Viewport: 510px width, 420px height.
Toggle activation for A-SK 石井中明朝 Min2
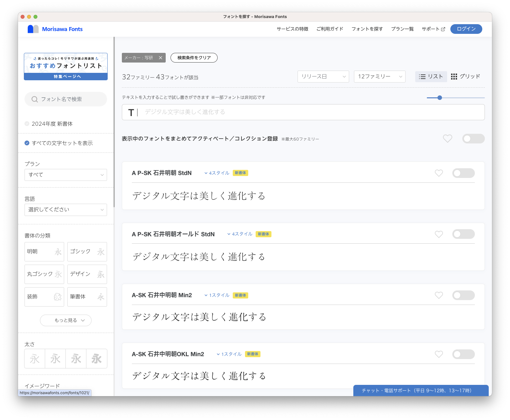[x=463, y=295]
